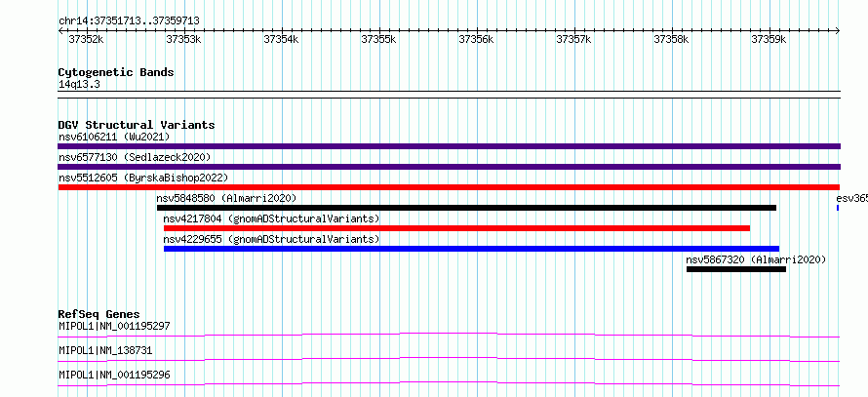
Task: Click the DGV Structural Variants track title
Action: tap(137, 125)
